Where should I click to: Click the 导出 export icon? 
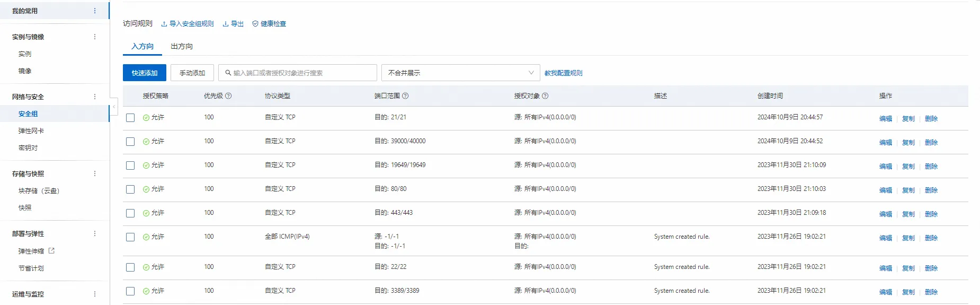(226, 24)
